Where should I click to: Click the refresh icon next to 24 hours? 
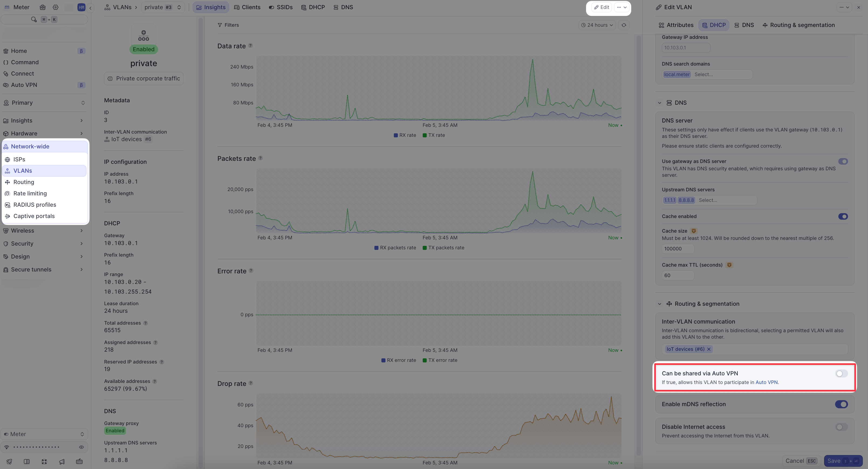(624, 25)
